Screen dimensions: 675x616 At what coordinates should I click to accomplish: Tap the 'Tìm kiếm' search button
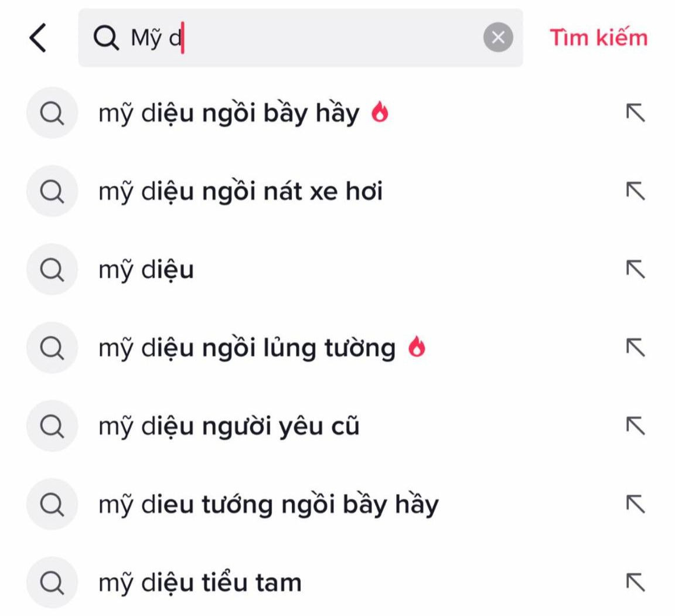click(599, 38)
